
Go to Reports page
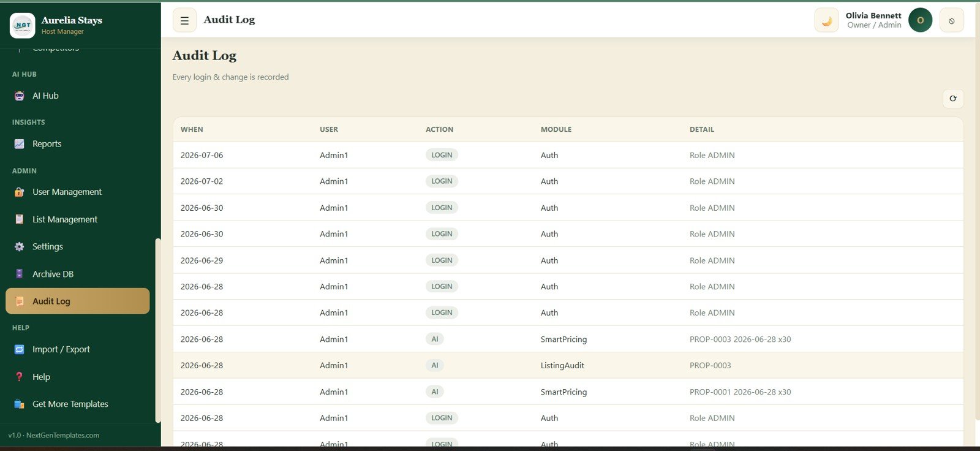(77, 144)
